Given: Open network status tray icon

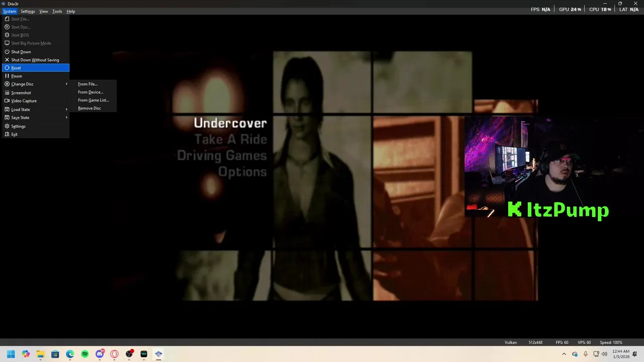Looking at the screenshot, I should tap(596, 354).
